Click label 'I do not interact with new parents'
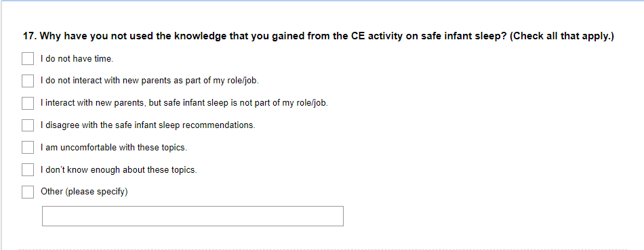Viewport: 644px width, 250px height. pos(150,81)
